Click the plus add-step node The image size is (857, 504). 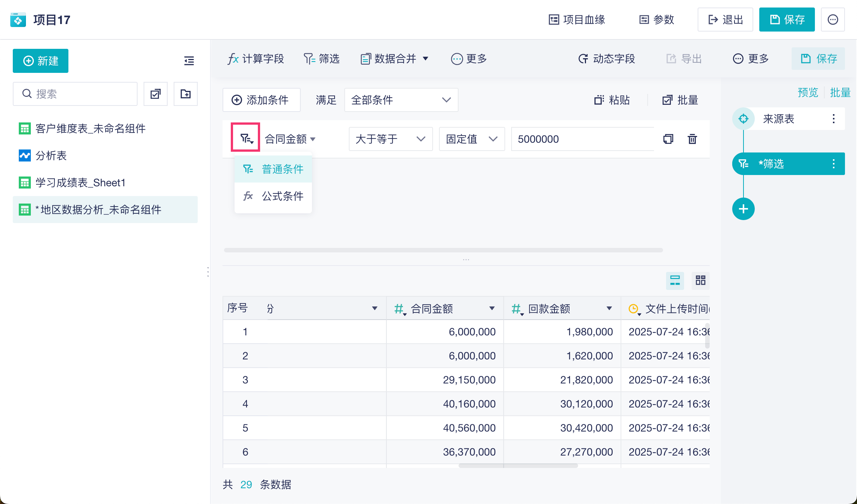[743, 209]
